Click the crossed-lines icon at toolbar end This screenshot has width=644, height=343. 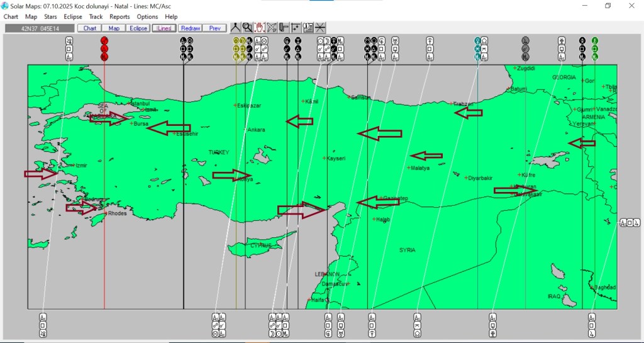click(x=320, y=28)
